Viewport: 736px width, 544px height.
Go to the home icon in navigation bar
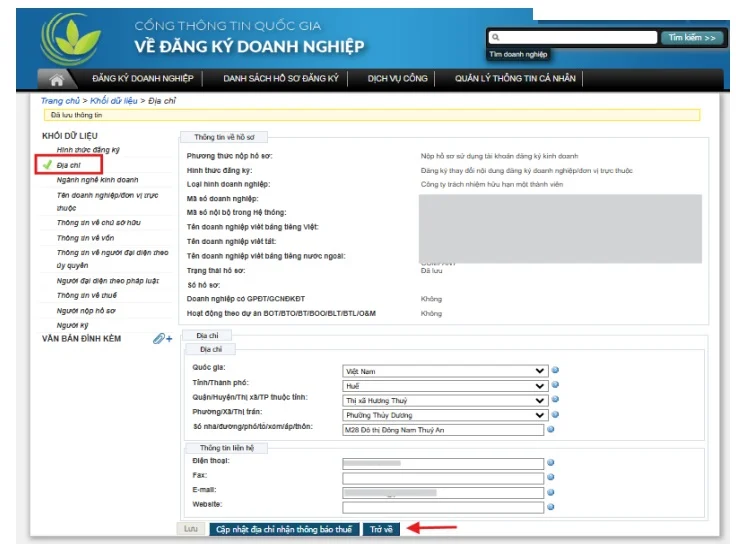coord(57,79)
